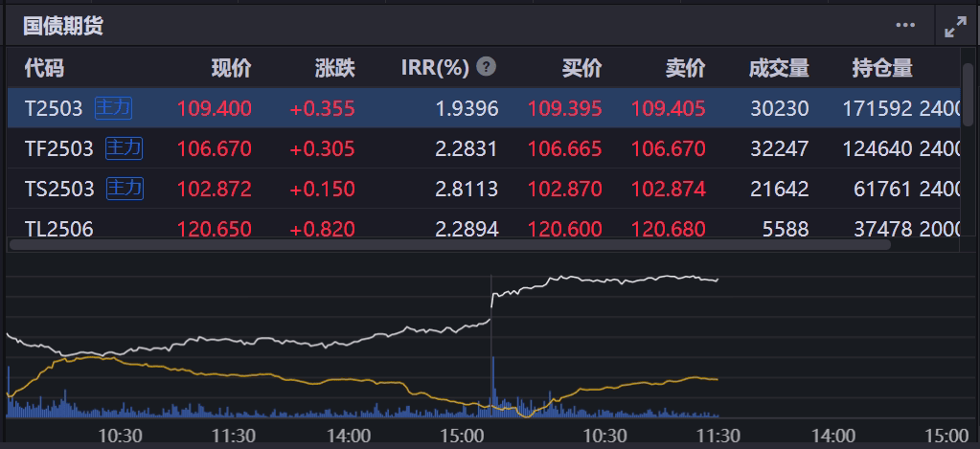Click the 国债期货 panel title
This screenshot has height=449, width=980.
[63, 26]
